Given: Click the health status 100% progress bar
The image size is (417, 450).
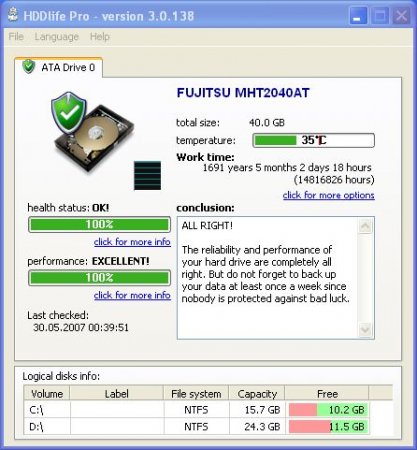Looking at the screenshot, I should point(99,224).
